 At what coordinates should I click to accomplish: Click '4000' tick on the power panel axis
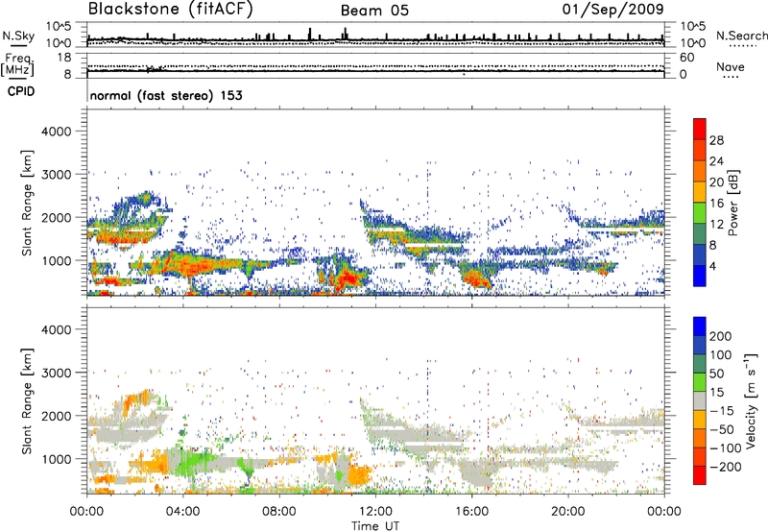(56, 132)
